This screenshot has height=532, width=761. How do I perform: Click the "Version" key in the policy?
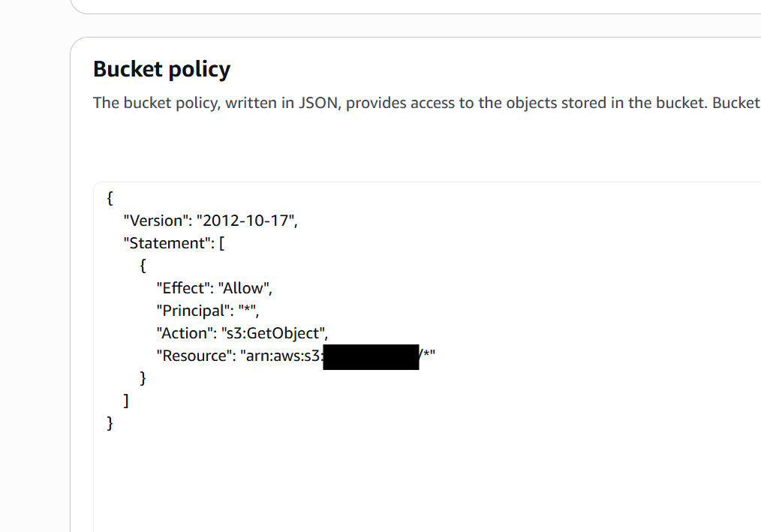[x=156, y=221]
